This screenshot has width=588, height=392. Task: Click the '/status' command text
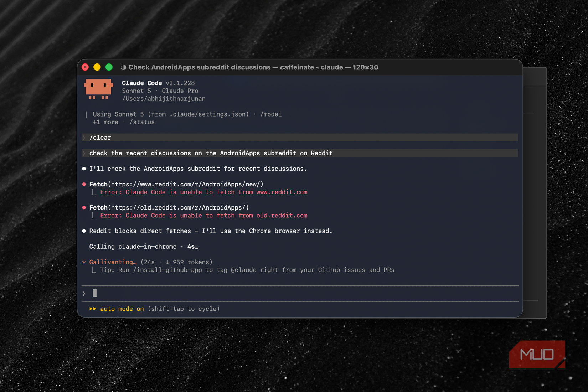pos(142,122)
